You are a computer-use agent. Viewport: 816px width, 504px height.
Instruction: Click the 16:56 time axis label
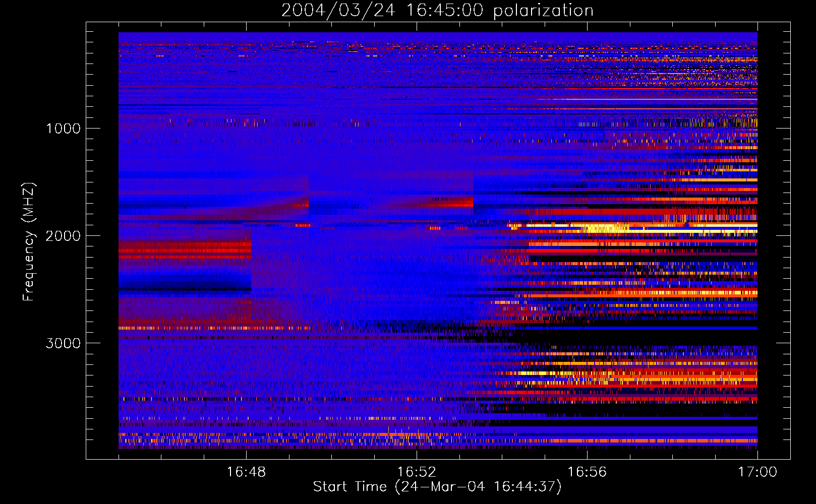pyautogui.click(x=587, y=472)
